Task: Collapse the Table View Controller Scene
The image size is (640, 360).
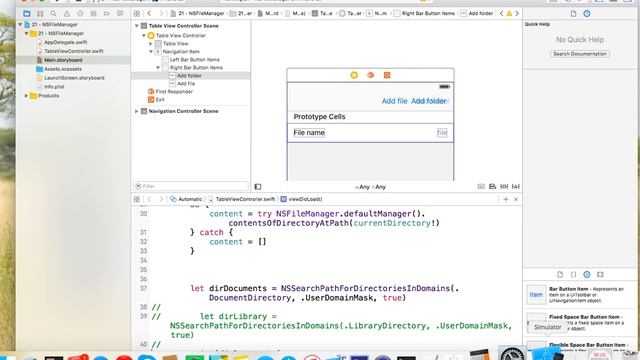Action: (x=137, y=26)
